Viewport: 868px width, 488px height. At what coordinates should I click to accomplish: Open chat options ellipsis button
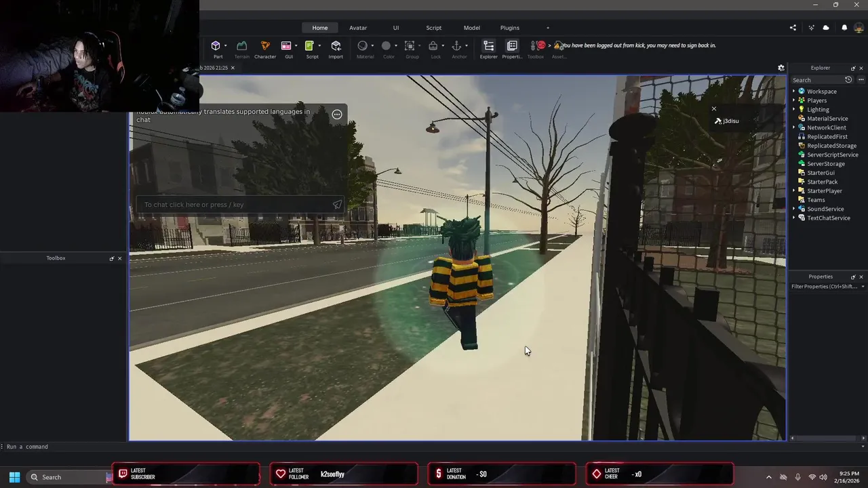click(x=337, y=114)
